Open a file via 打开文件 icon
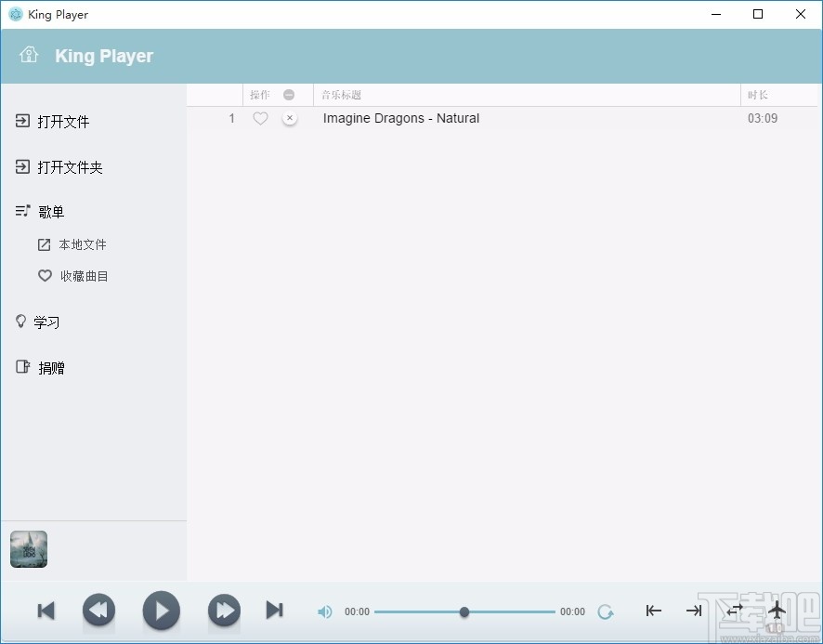Screen dimensions: 823x644 [x=22, y=121]
